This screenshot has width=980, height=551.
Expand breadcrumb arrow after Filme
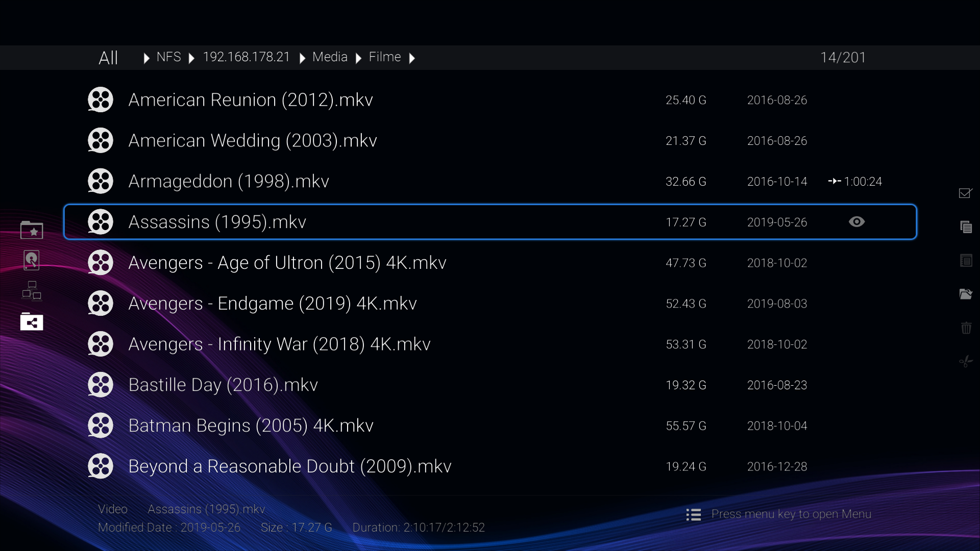(412, 58)
